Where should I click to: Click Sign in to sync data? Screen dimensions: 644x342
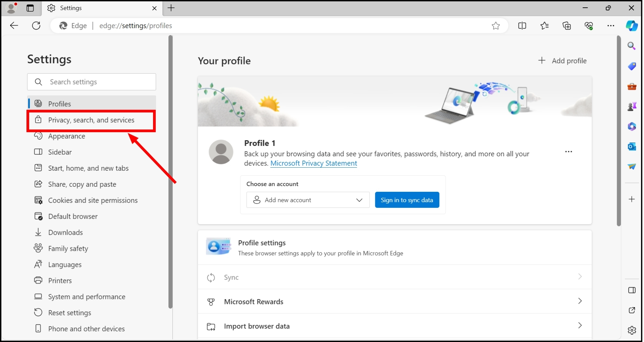tap(407, 200)
